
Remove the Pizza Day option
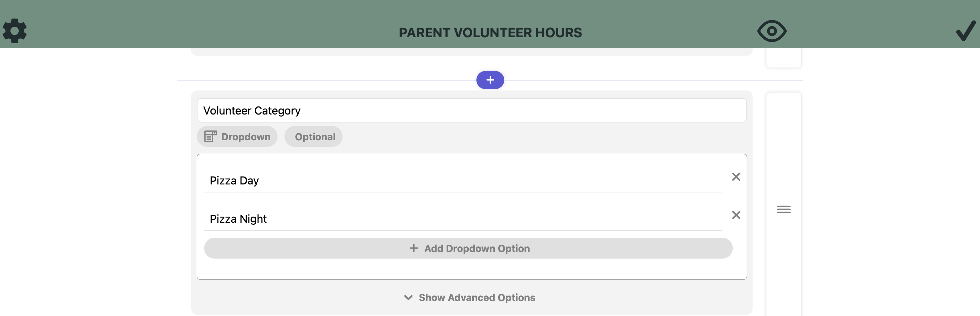coord(736,177)
